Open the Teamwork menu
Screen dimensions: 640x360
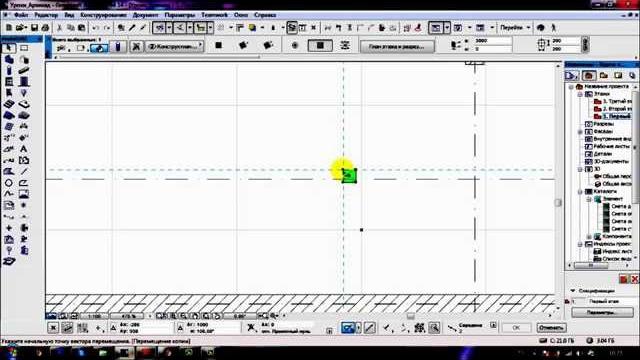(x=214, y=15)
